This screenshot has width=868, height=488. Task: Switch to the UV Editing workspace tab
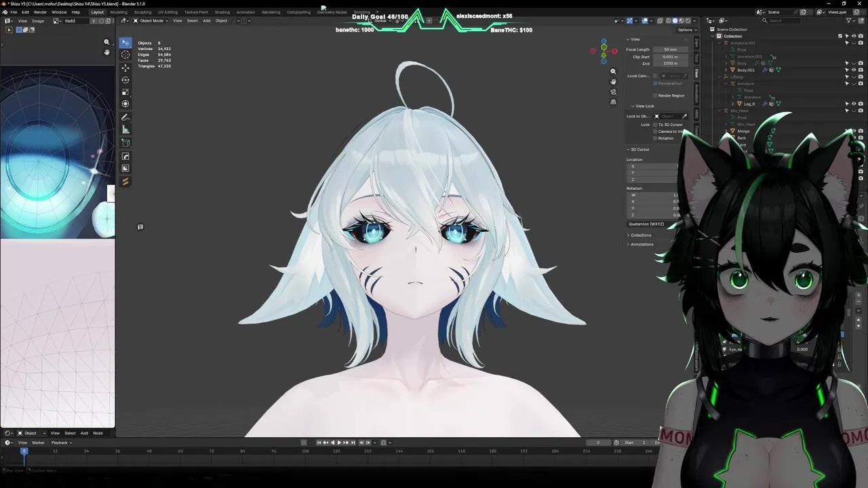(x=167, y=12)
